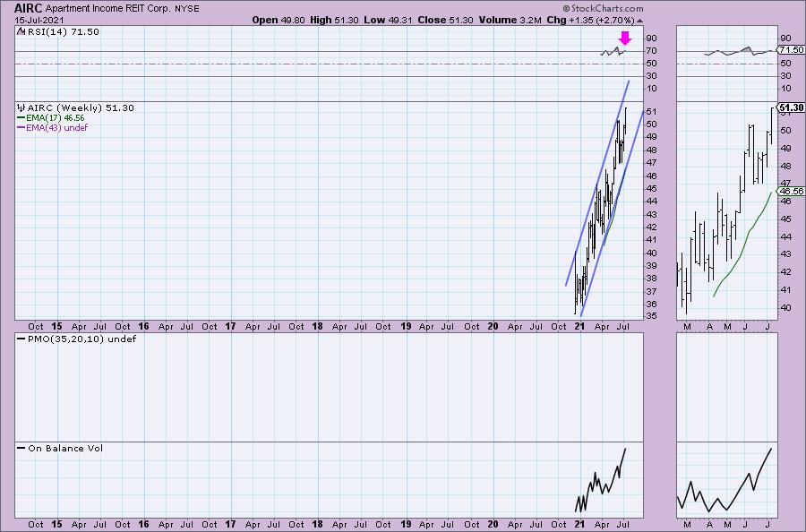The height and width of the screenshot is (532, 806).
Task: Click the purple EMA(43) legend color marker
Action: 21,127
